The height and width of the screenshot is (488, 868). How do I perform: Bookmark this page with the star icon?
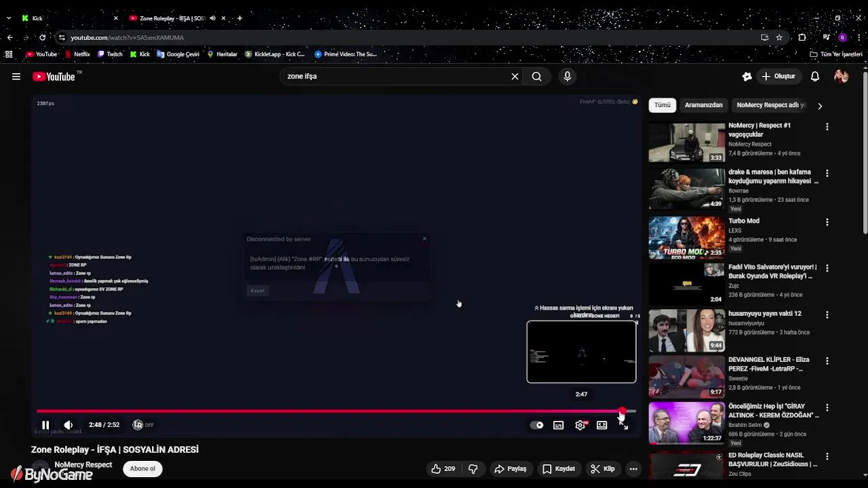pos(779,37)
